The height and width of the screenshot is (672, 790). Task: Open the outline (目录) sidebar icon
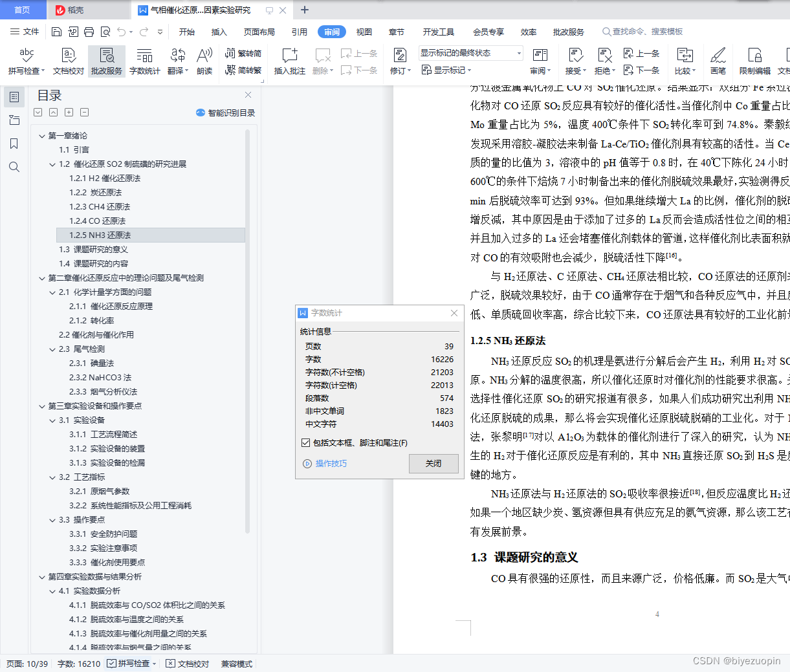pos(14,97)
